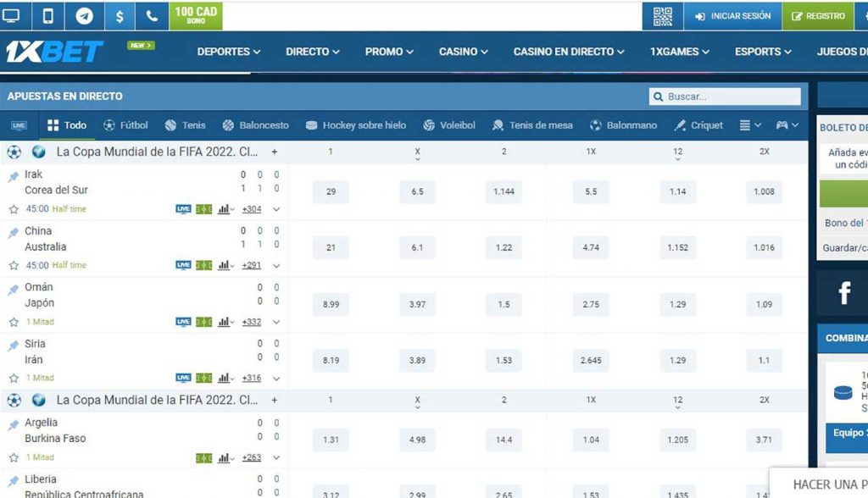Open the 1XGAMES menu
Screen dimensions: 868x498
(x=680, y=52)
